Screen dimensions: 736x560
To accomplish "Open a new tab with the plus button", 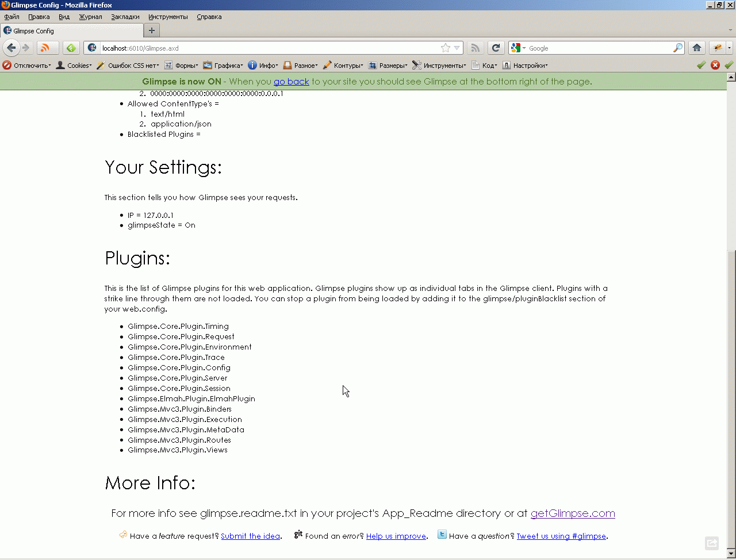I will [x=152, y=30].
